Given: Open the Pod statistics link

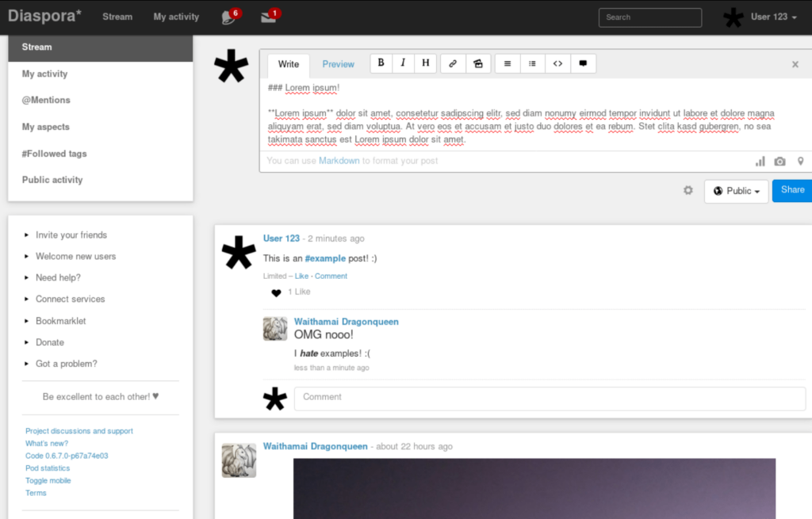Looking at the screenshot, I should (x=48, y=468).
